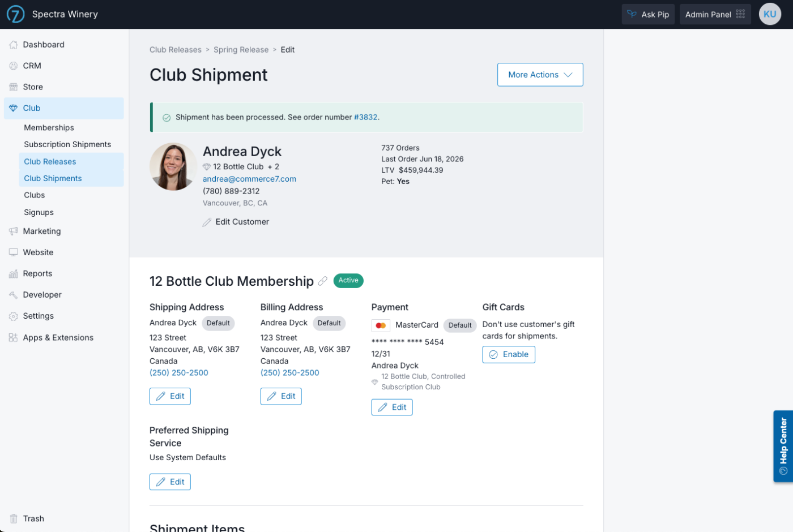Click the Apps & Extensions grid icon
Viewport: 793px width, 532px height.
[x=14, y=338]
